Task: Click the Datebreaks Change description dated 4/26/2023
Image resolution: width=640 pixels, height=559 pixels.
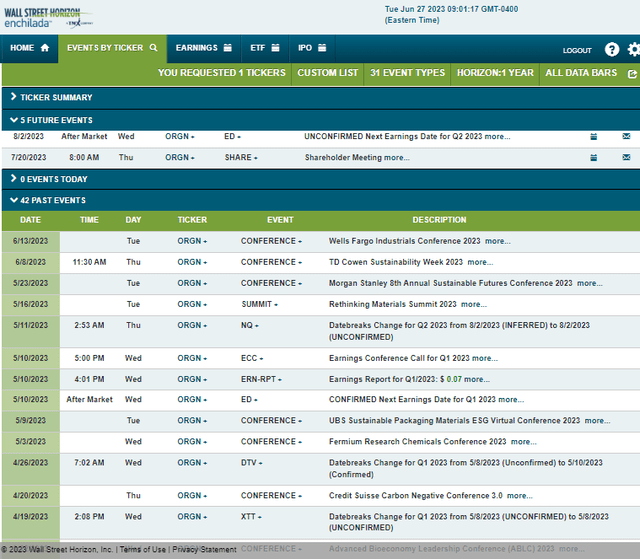Action: click(466, 468)
